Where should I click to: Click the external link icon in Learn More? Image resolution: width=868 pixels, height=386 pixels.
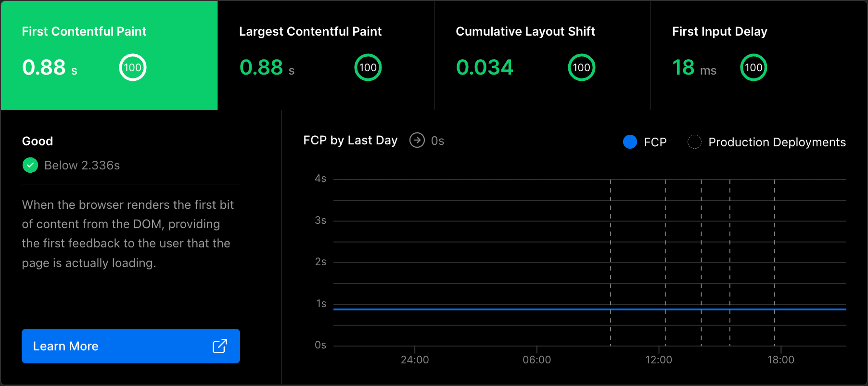click(x=219, y=346)
